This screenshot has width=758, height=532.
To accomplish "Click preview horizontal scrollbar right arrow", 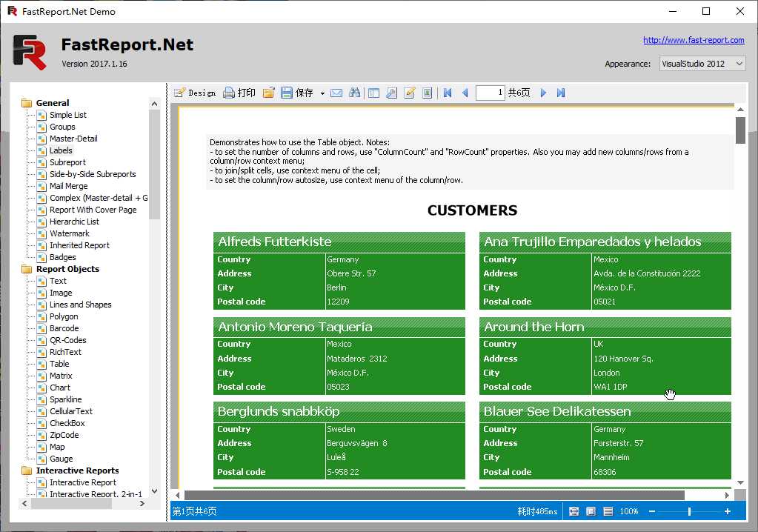I will click(727, 495).
